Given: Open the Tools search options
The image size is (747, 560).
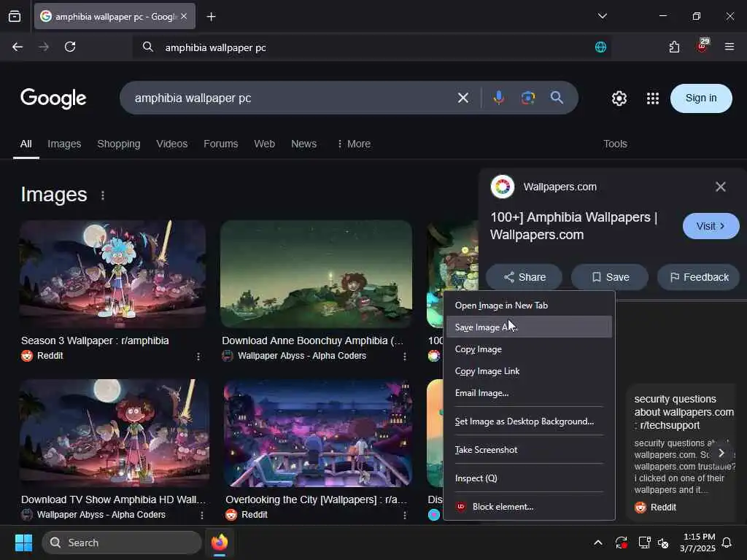Looking at the screenshot, I should (615, 144).
